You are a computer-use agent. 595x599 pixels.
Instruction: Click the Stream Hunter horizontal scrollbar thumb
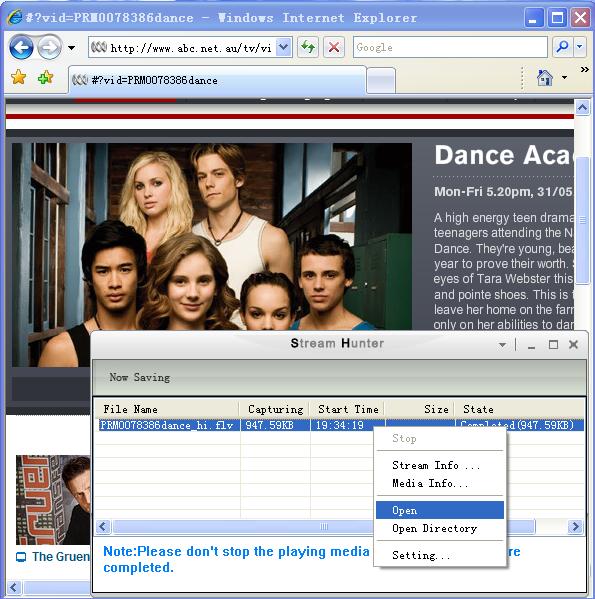(323, 527)
